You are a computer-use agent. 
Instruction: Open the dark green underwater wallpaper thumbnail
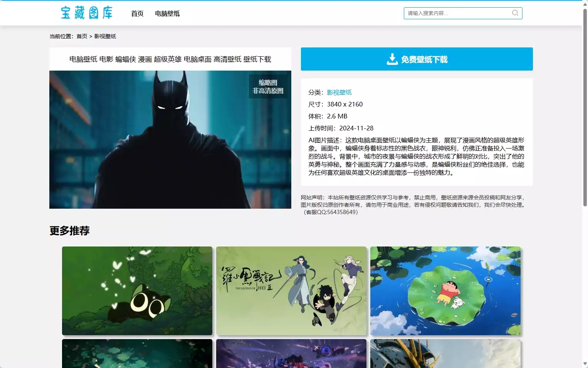137,353
